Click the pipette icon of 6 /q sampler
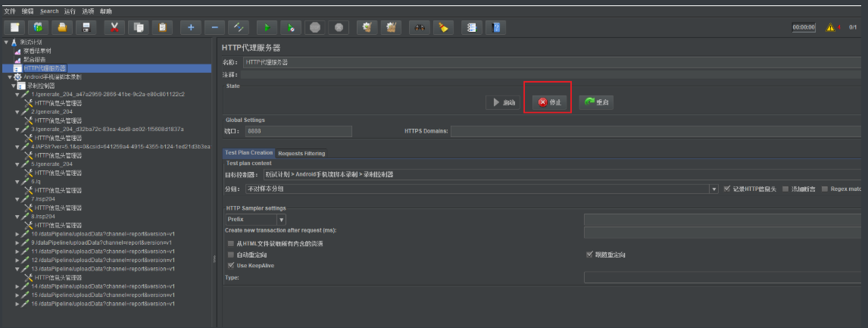The image size is (868, 328). coord(25,182)
